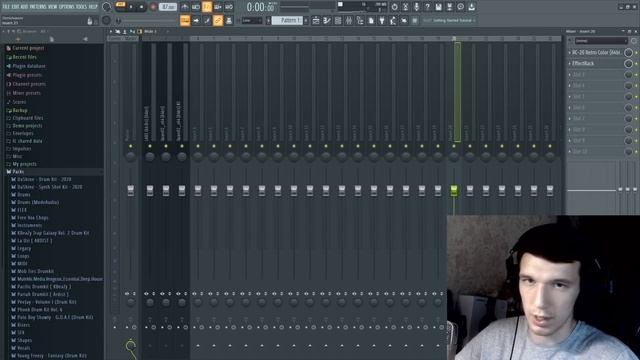
Task: Open the Free Vox Chops pack folder
Action: pos(32,218)
